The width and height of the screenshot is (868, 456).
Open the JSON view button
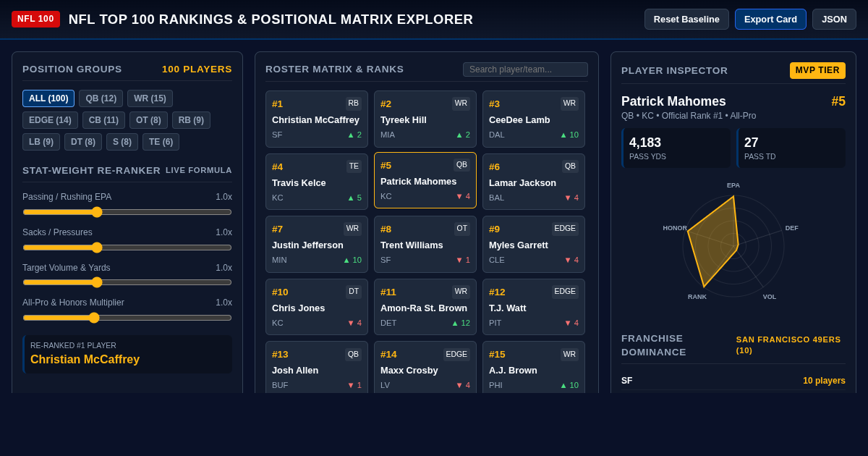coord(834,20)
